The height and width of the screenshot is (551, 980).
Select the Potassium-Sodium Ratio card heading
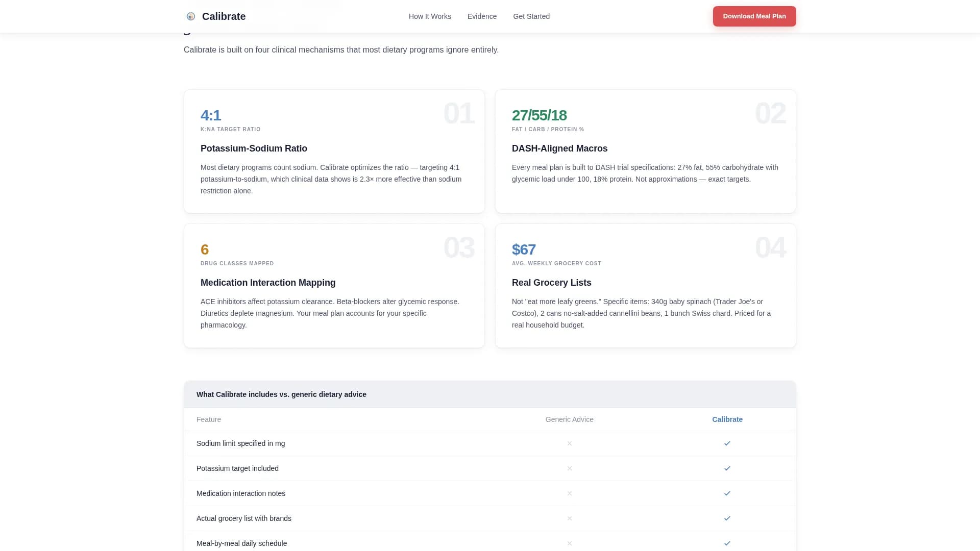[254, 148]
